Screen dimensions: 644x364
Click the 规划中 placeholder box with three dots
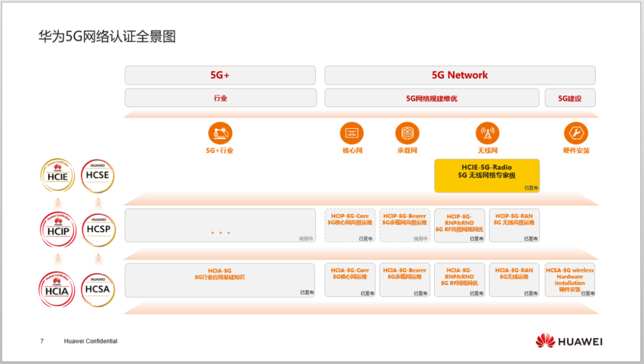[x=220, y=225]
